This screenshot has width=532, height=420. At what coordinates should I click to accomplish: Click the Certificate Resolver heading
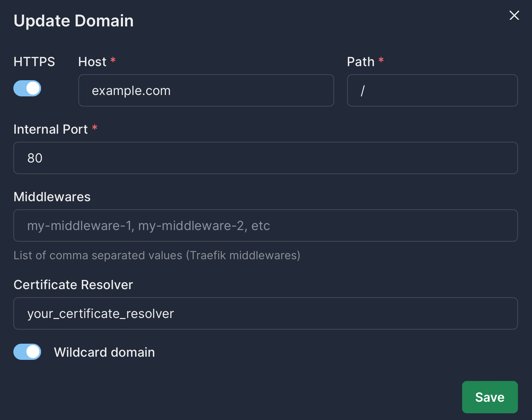(x=73, y=285)
